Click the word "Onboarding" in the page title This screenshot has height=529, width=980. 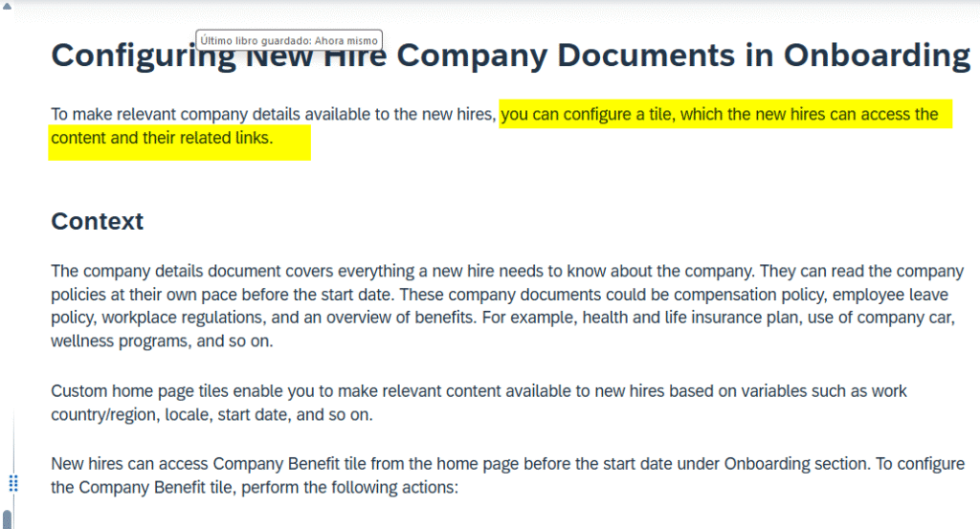click(x=878, y=55)
